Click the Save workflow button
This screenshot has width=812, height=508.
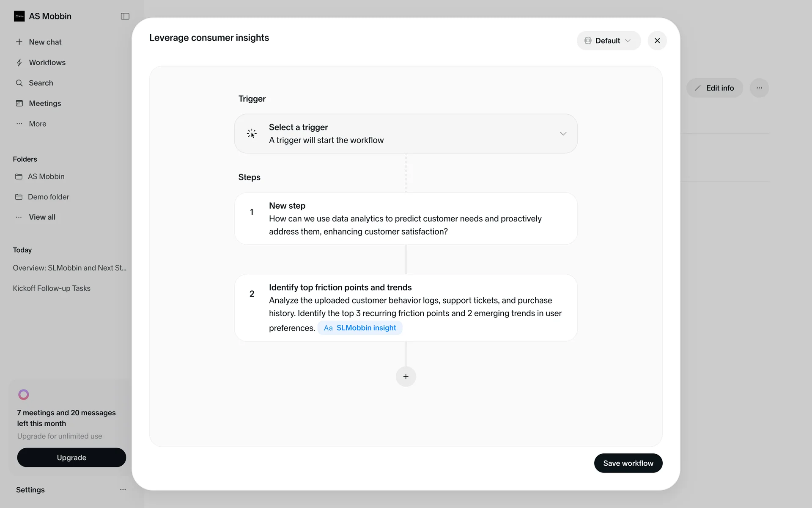tap(628, 463)
